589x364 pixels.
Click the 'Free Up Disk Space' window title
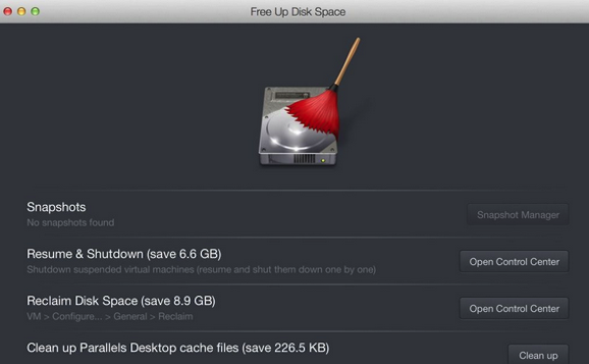coord(297,12)
